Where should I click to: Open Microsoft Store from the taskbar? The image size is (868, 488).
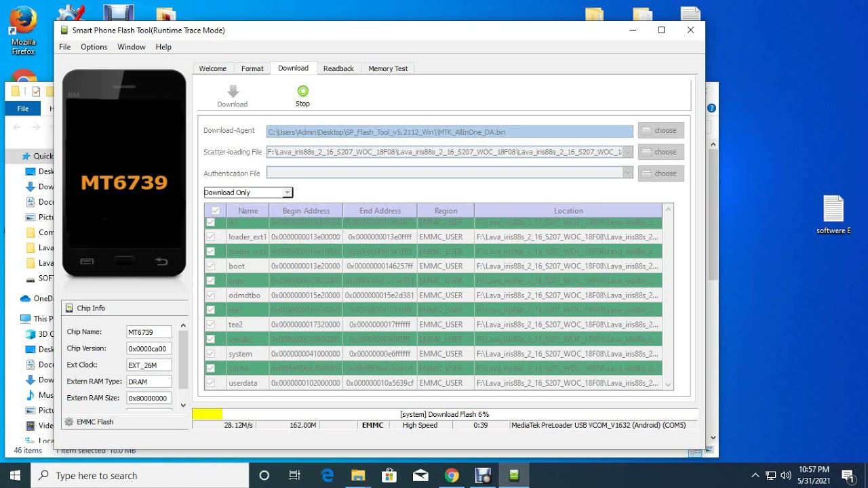point(389,475)
